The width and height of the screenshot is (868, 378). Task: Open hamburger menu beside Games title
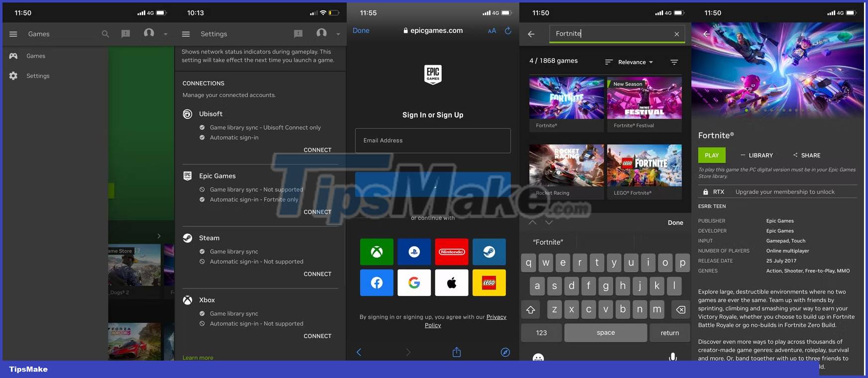pos(13,34)
